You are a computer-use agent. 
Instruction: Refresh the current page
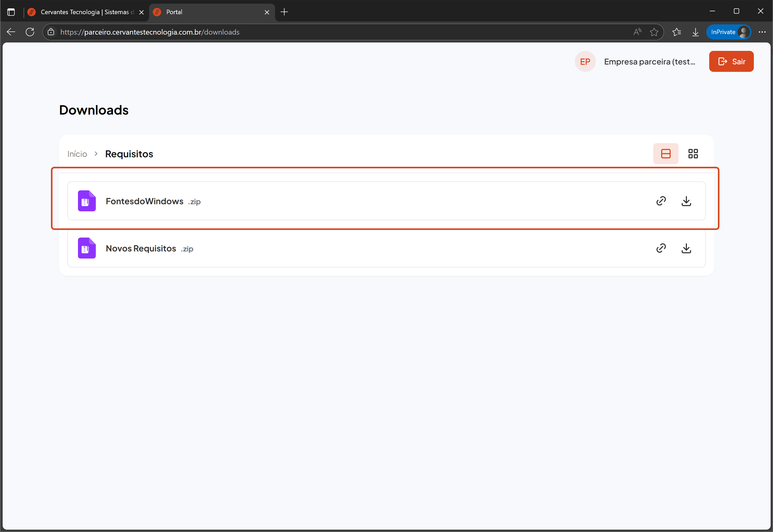pos(30,32)
